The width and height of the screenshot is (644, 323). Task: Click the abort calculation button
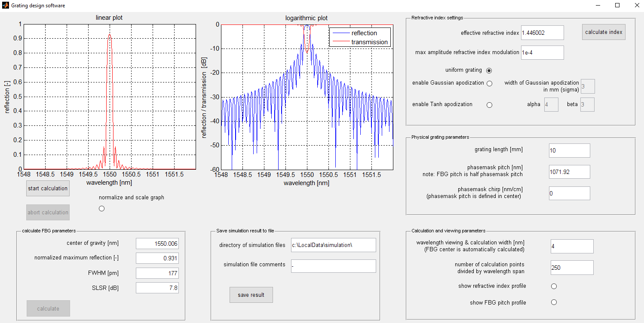click(x=47, y=212)
